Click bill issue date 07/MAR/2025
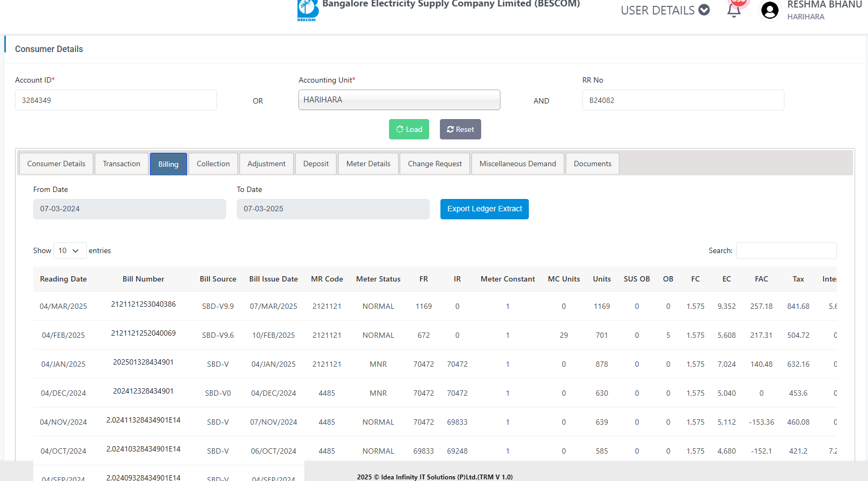The image size is (868, 481). (273, 306)
